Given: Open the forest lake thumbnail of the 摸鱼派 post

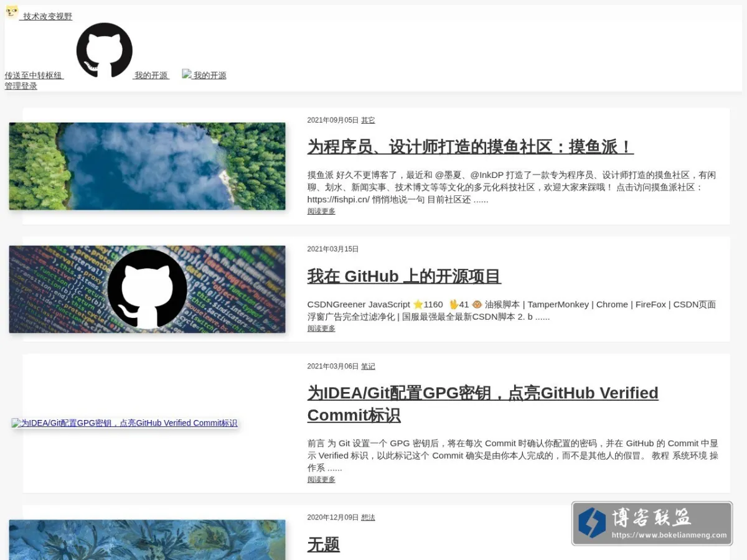Looking at the screenshot, I should click(147, 166).
